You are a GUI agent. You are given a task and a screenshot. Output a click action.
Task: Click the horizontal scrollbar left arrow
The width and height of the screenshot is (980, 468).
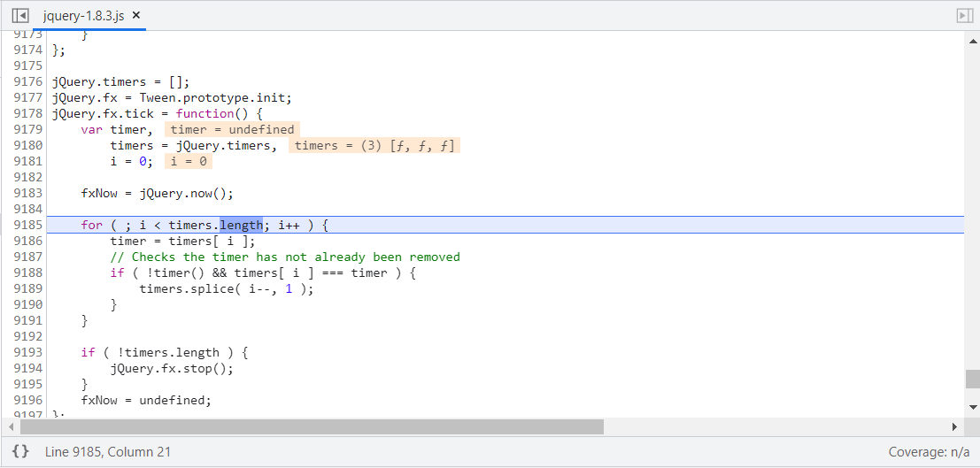10,426
